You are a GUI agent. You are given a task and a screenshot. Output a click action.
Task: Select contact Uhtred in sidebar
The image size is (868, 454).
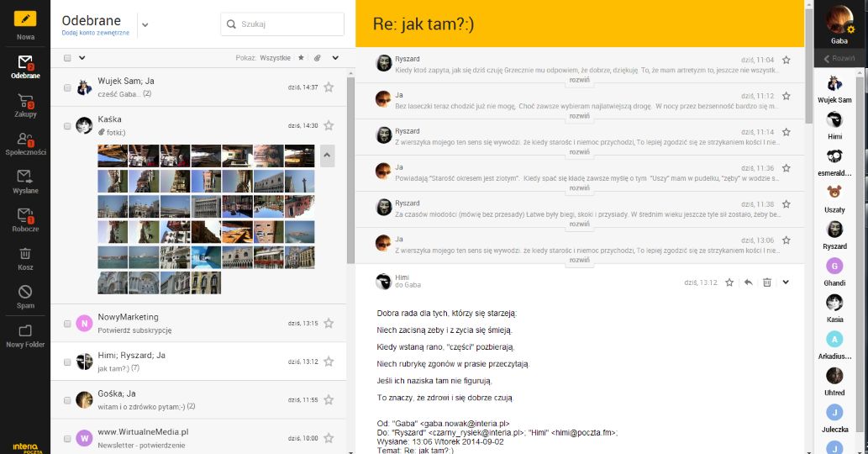pyautogui.click(x=834, y=382)
